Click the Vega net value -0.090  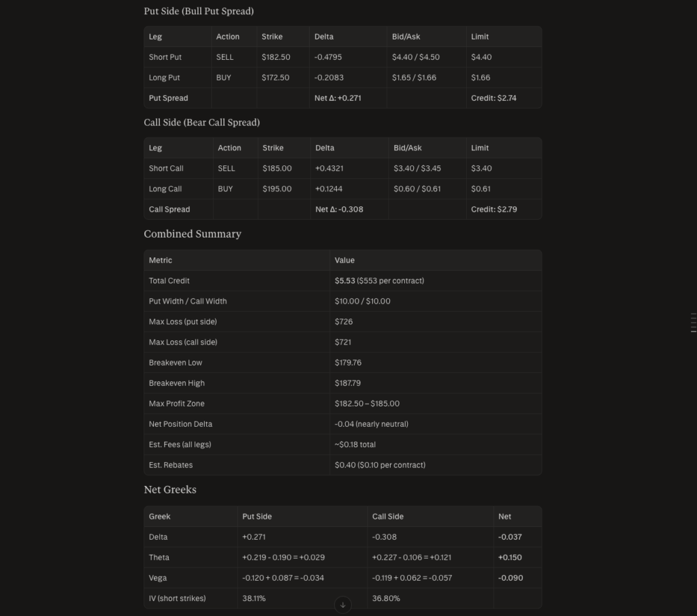(x=510, y=577)
